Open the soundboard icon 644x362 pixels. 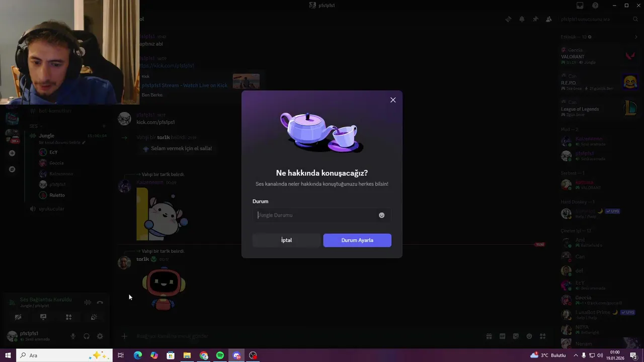click(94, 317)
